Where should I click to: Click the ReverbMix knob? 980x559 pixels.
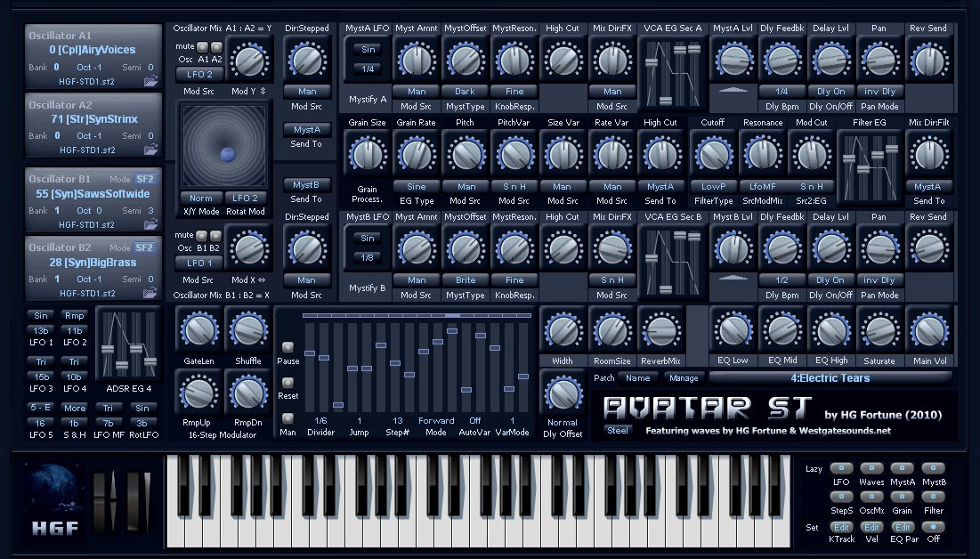(x=661, y=330)
